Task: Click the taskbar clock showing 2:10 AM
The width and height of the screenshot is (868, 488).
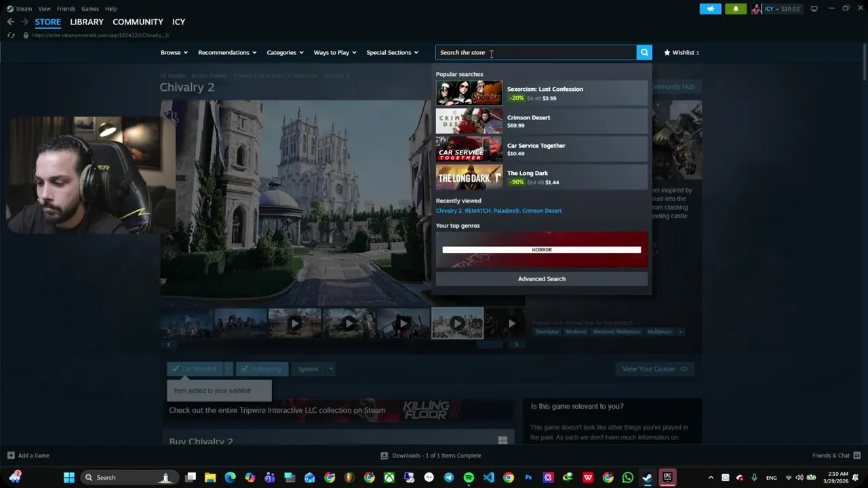Action: click(x=838, y=478)
